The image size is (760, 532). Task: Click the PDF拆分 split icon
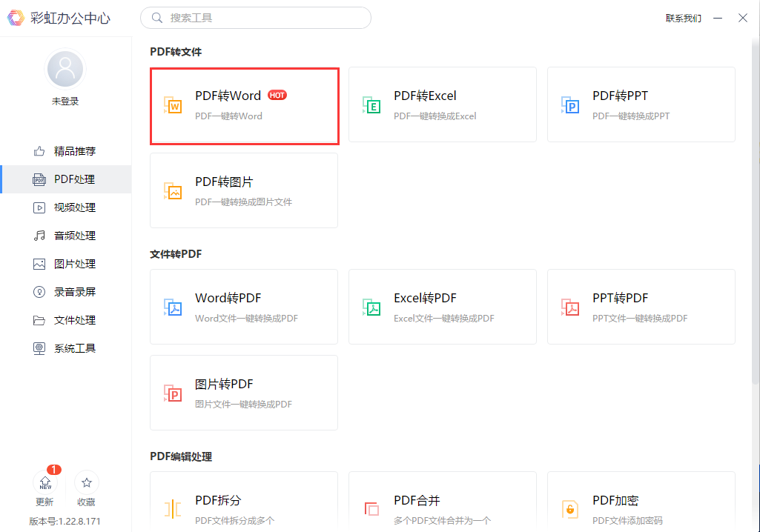pyautogui.click(x=173, y=509)
